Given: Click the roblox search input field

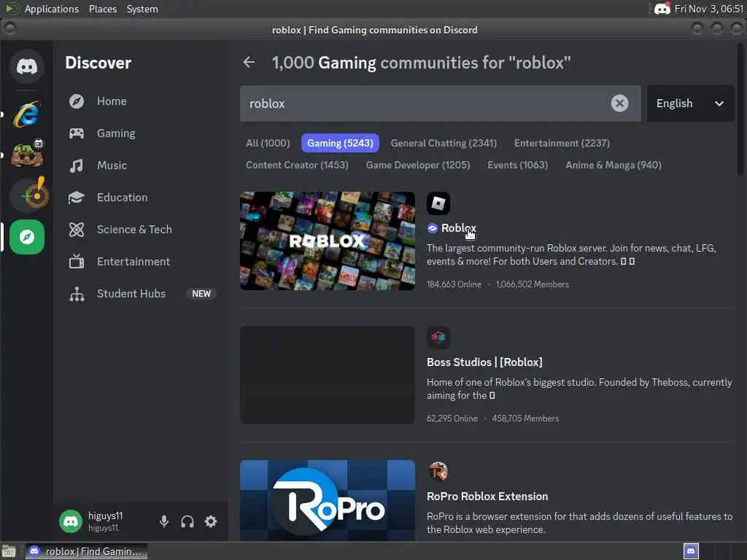Looking at the screenshot, I should point(440,104).
